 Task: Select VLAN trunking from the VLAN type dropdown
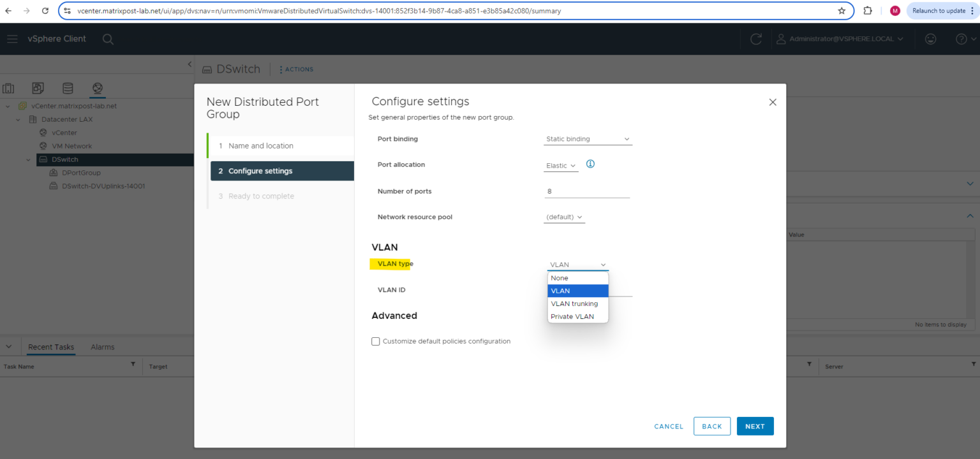[x=575, y=303]
